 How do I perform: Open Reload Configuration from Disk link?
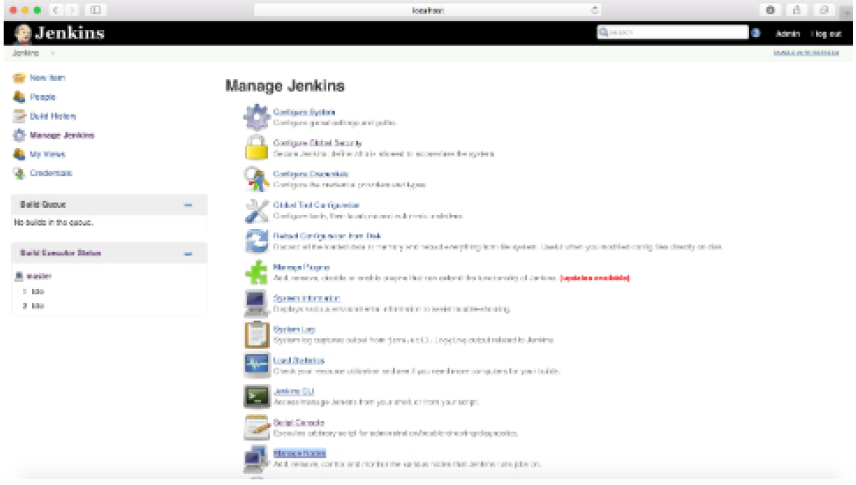click(x=327, y=236)
